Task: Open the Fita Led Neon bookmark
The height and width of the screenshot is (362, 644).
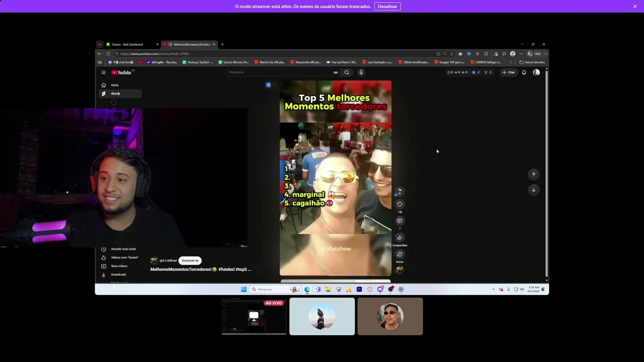Action: click(x=342, y=62)
